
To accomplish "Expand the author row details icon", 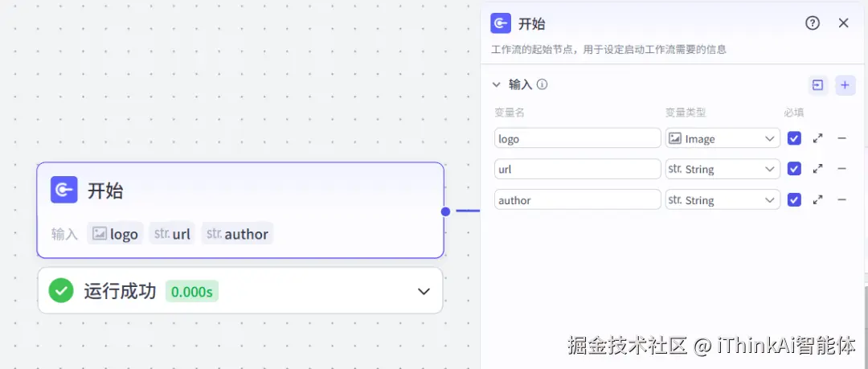I will pyautogui.click(x=817, y=200).
